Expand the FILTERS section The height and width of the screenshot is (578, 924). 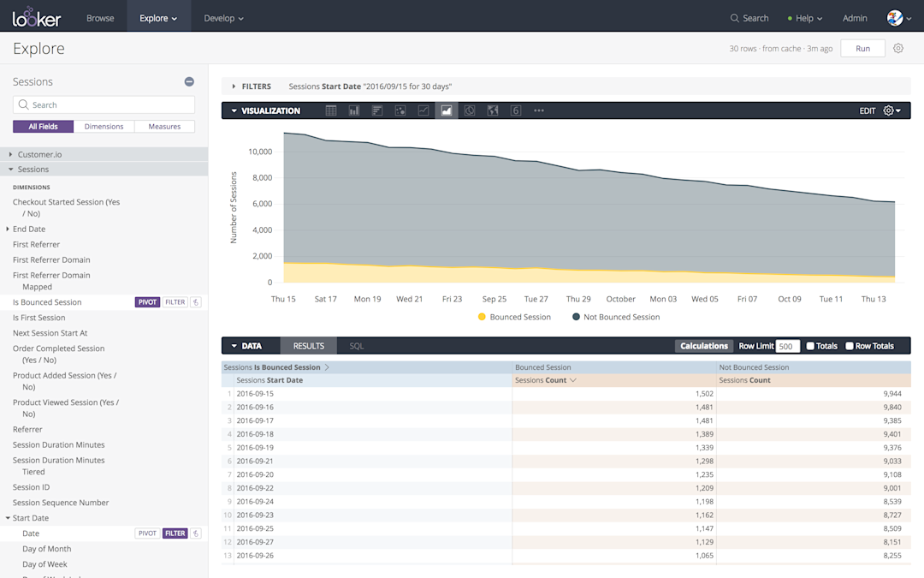click(x=252, y=86)
